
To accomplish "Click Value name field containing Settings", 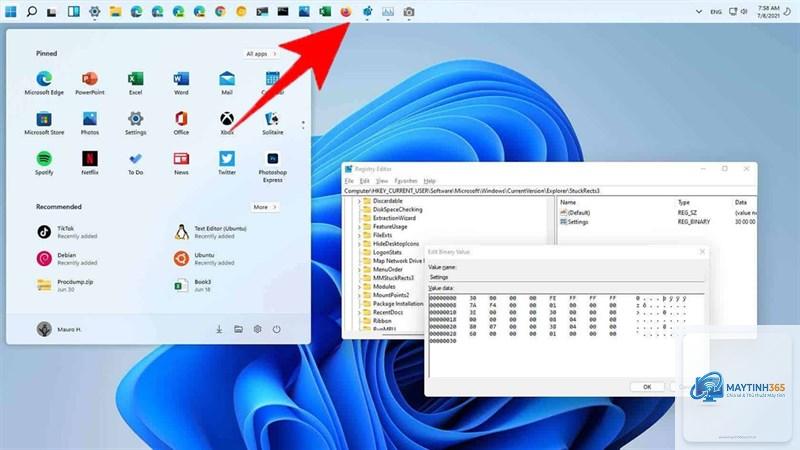I will tap(565, 277).
